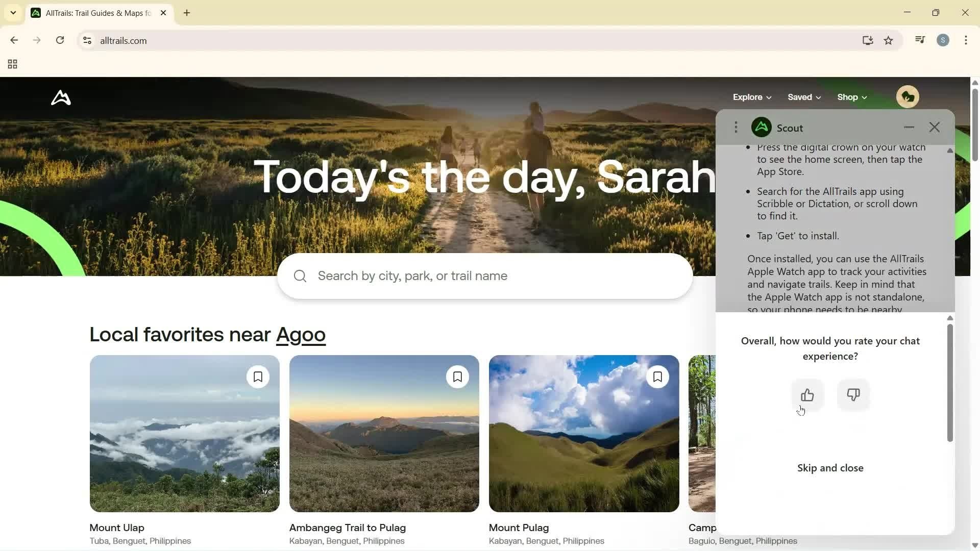Toggle save bookmark on Mount Pulag card
980x551 pixels.
tap(657, 377)
